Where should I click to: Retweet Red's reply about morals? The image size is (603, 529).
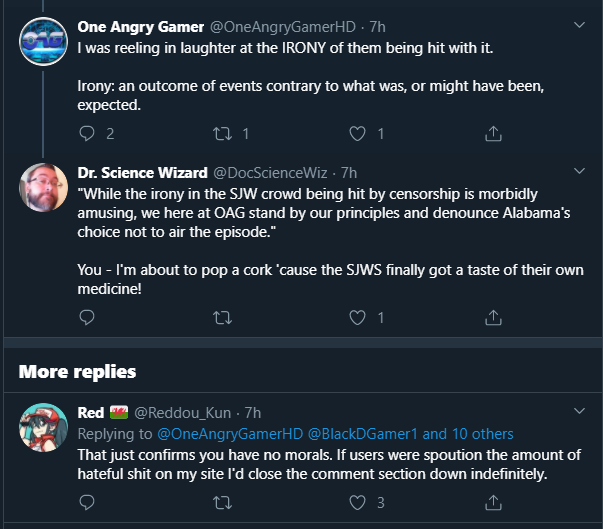222,502
